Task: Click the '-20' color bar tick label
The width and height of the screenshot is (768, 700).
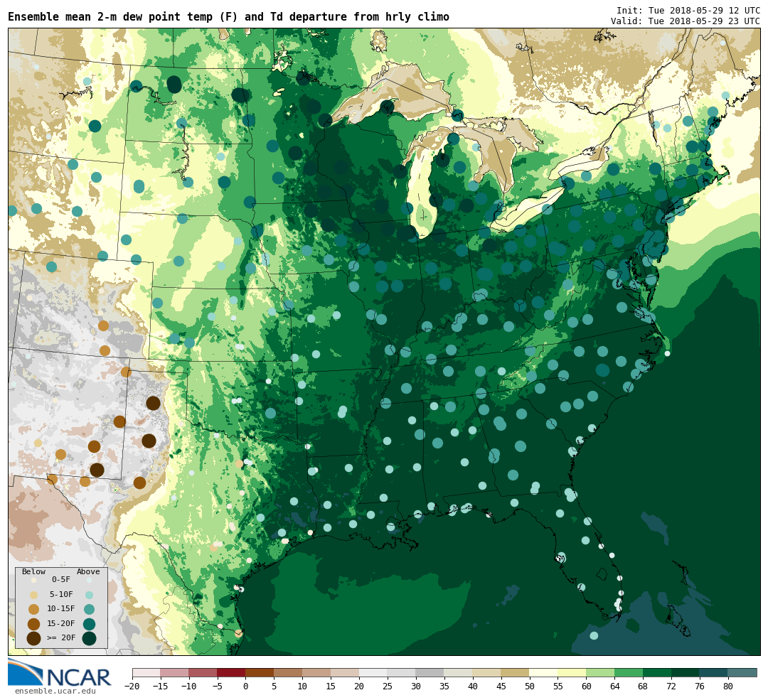Action: coord(132,686)
